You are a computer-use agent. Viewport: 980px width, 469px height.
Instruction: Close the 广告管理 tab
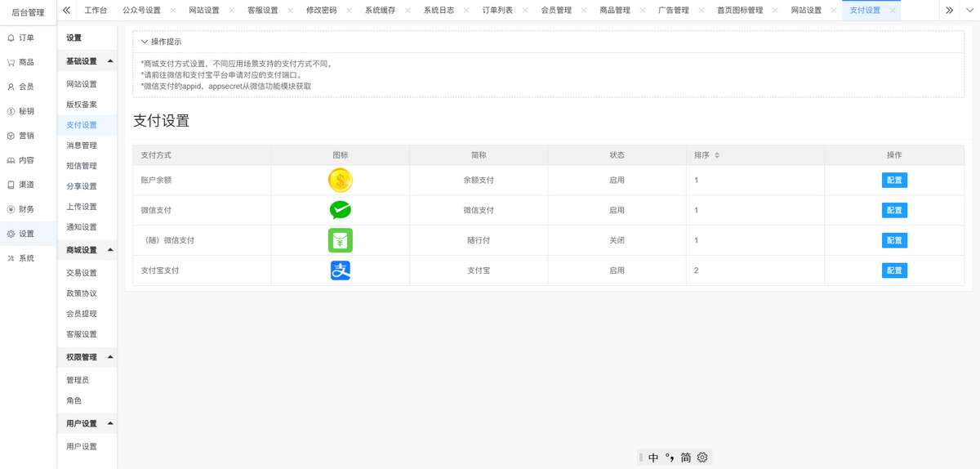tap(702, 11)
